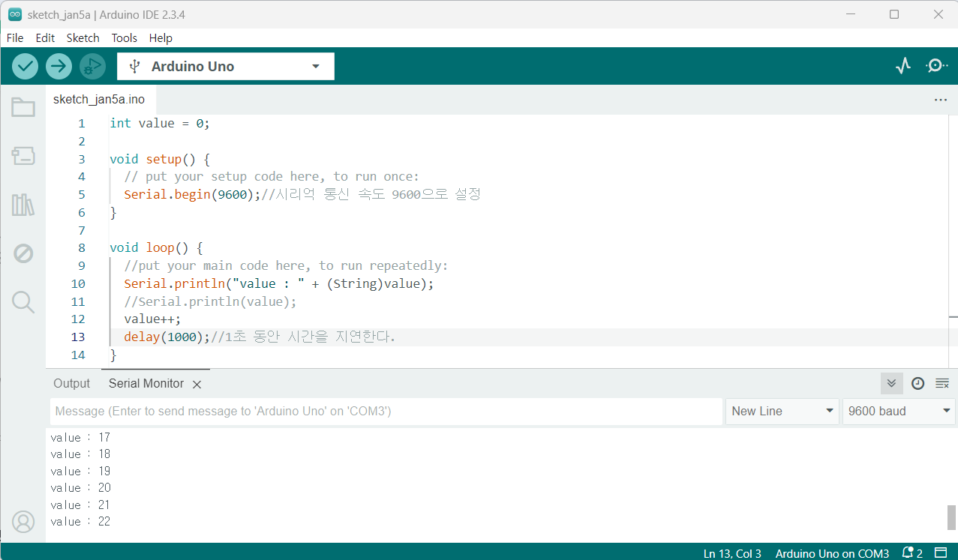The height and width of the screenshot is (560, 958).
Task: Click the serial message input field
Action: point(386,411)
